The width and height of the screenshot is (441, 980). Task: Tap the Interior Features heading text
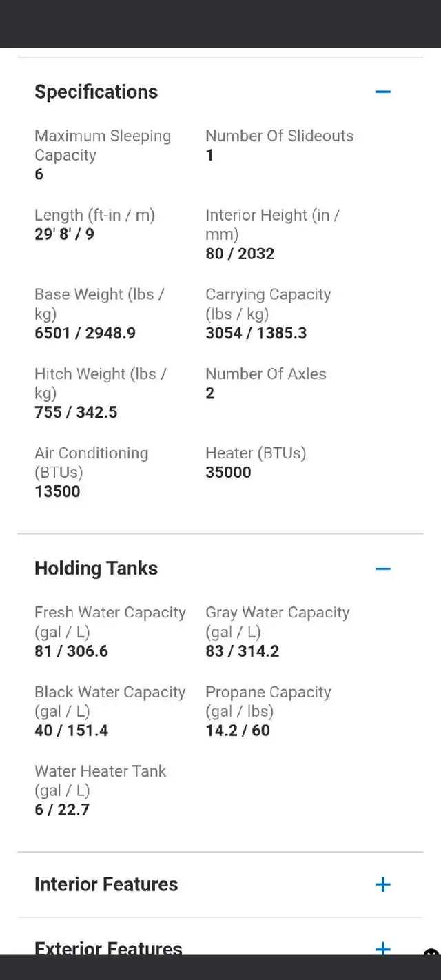[x=106, y=885]
